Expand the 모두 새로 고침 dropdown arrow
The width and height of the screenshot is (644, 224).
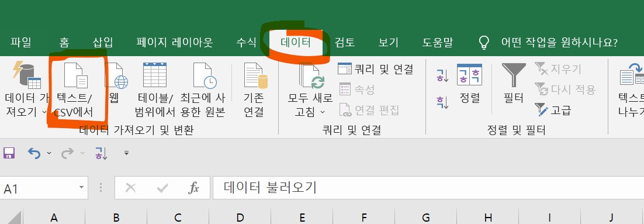(323, 112)
